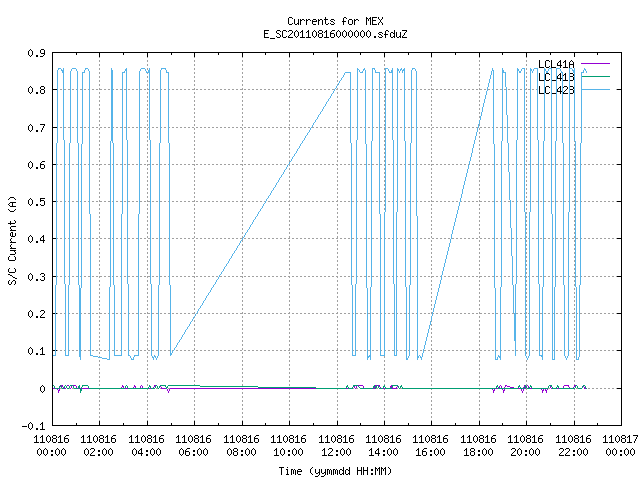The height and width of the screenshot is (480, 640).
Task: Click the 0.3 y-axis tick label
Action: 36,277
